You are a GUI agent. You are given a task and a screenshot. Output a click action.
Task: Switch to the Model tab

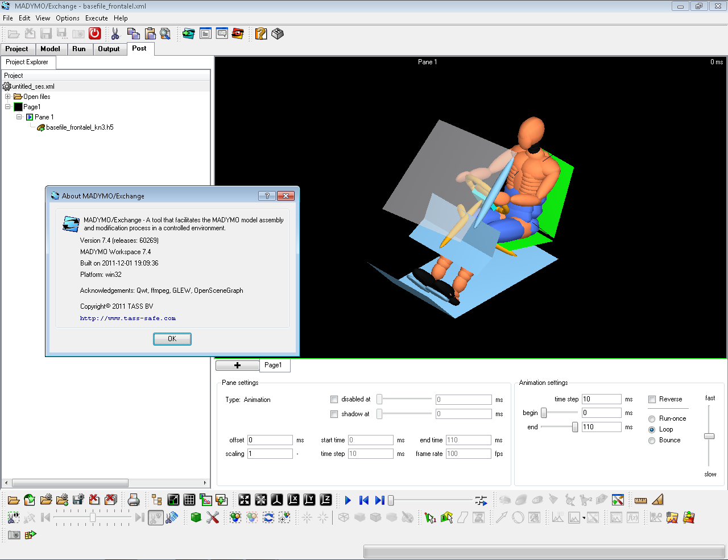(x=50, y=49)
